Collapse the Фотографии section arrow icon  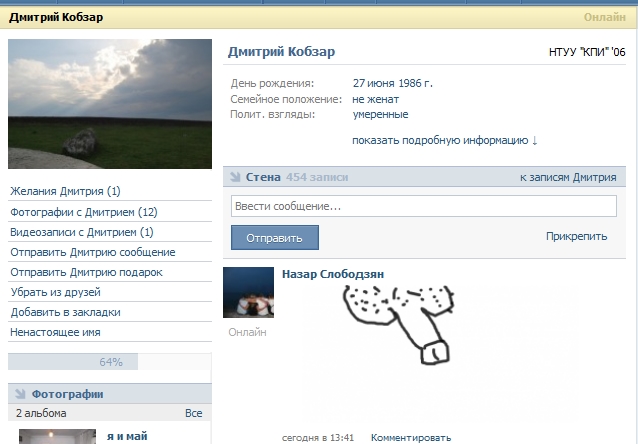pyautogui.click(x=20, y=394)
